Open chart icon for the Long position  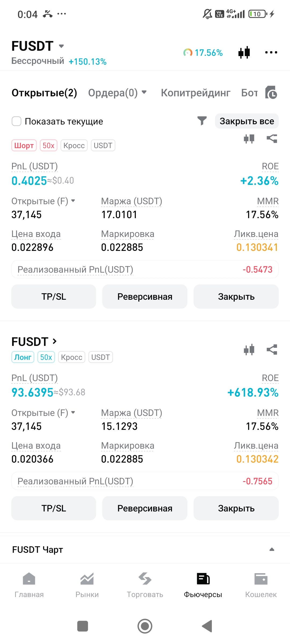pyautogui.click(x=249, y=350)
